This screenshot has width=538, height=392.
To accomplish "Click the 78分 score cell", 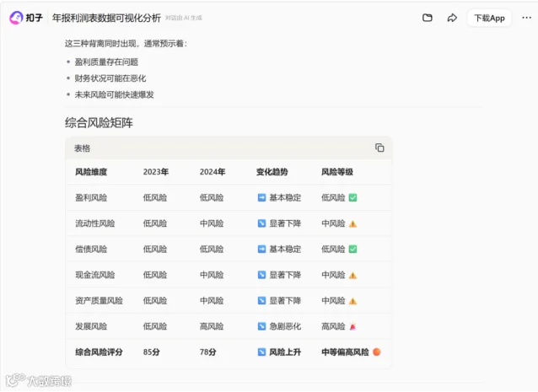I will pos(208,352).
